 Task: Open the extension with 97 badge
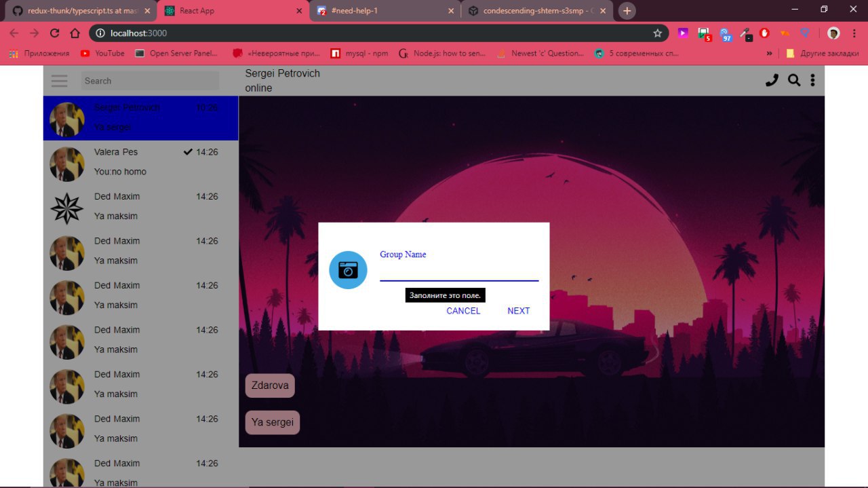point(726,34)
